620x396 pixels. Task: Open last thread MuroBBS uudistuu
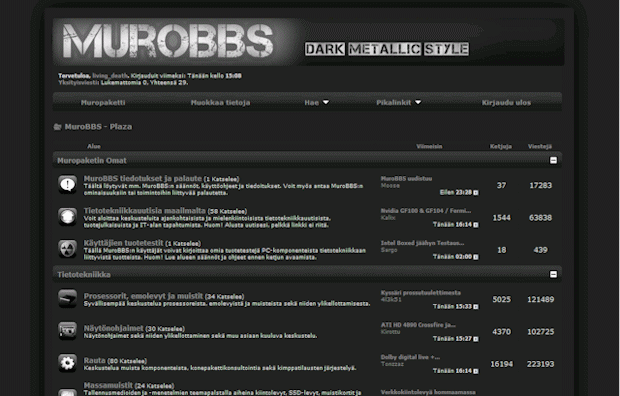pos(406,178)
